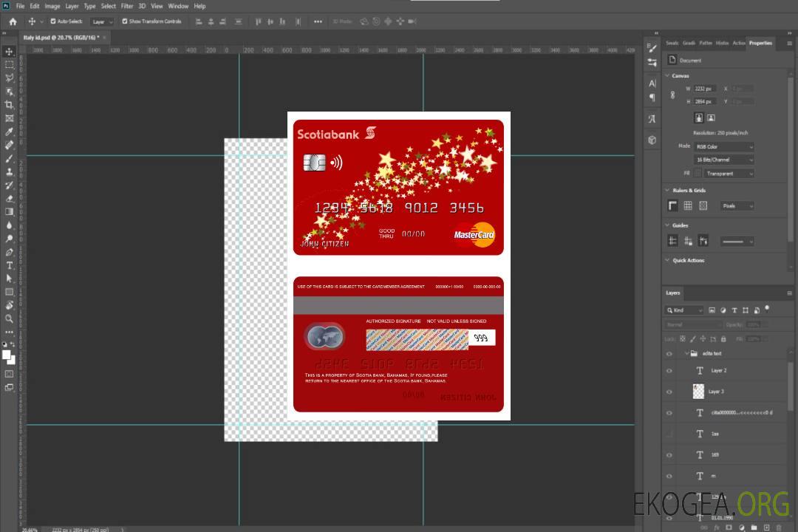The image size is (798, 532).
Task: Select the Eyedropper tool
Action: pos(10,132)
